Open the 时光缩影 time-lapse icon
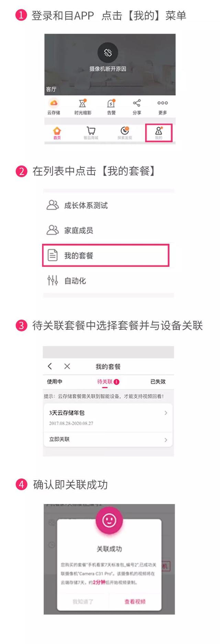 [82, 103]
